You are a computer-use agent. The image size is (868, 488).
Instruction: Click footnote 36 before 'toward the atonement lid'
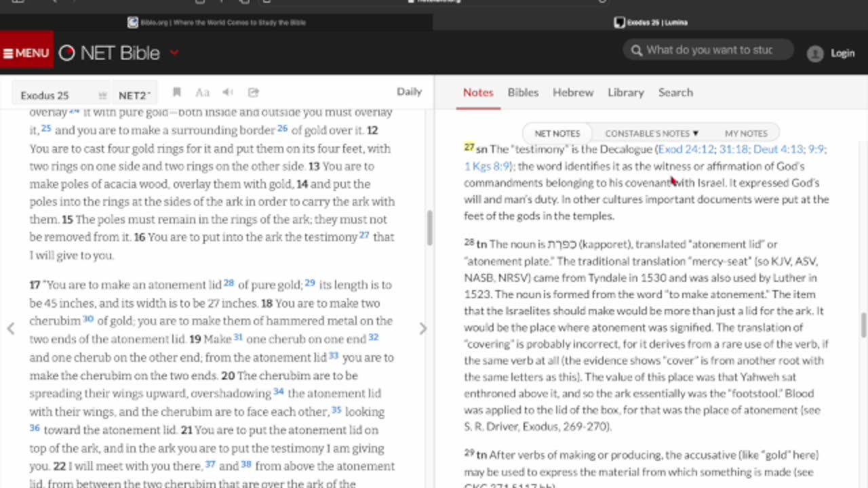point(35,428)
